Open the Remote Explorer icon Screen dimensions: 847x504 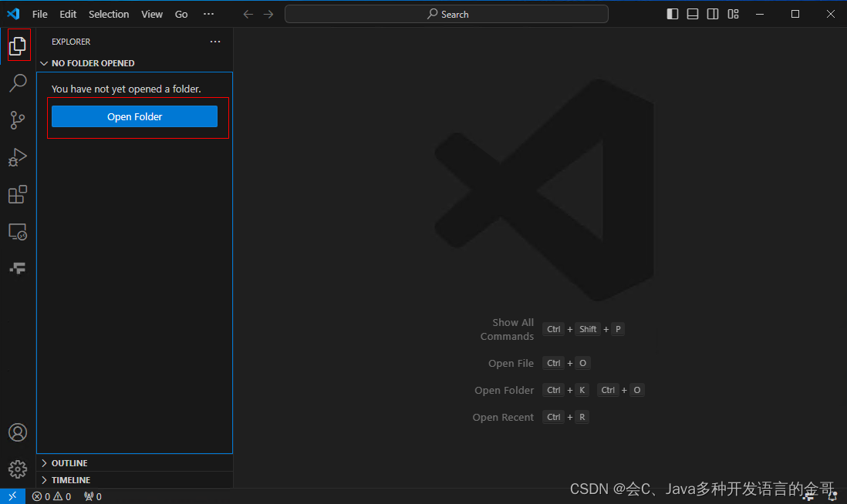(18, 231)
